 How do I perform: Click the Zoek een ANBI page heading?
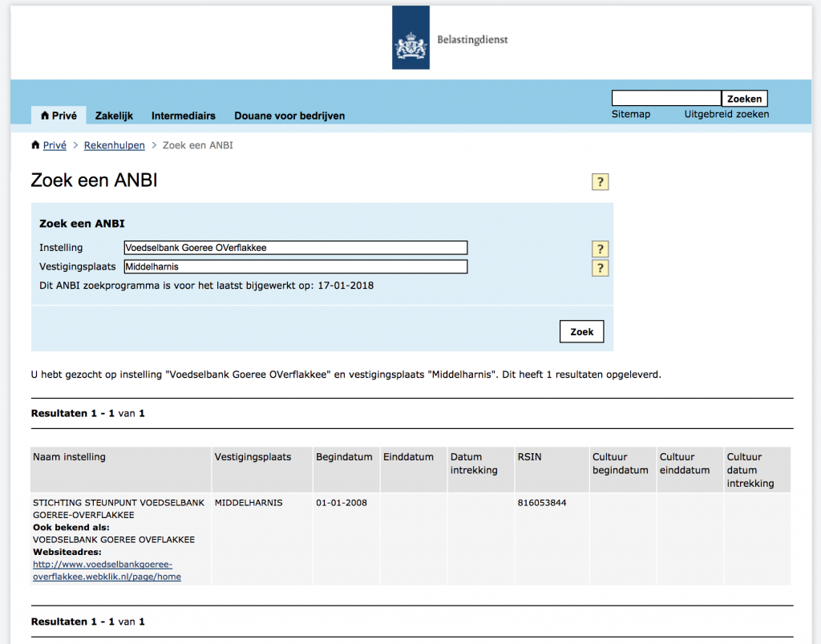(x=95, y=180)
